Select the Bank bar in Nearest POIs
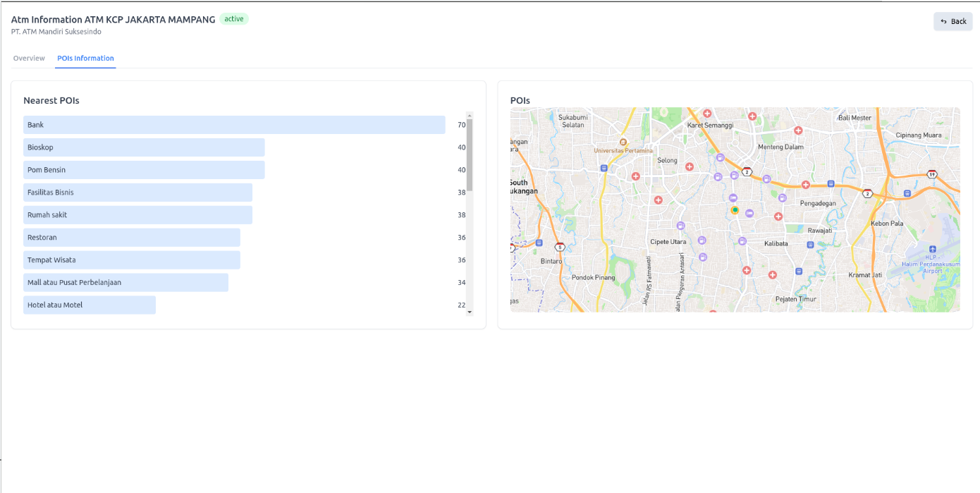Screen dimensions: 980x493 coord(234,125)
